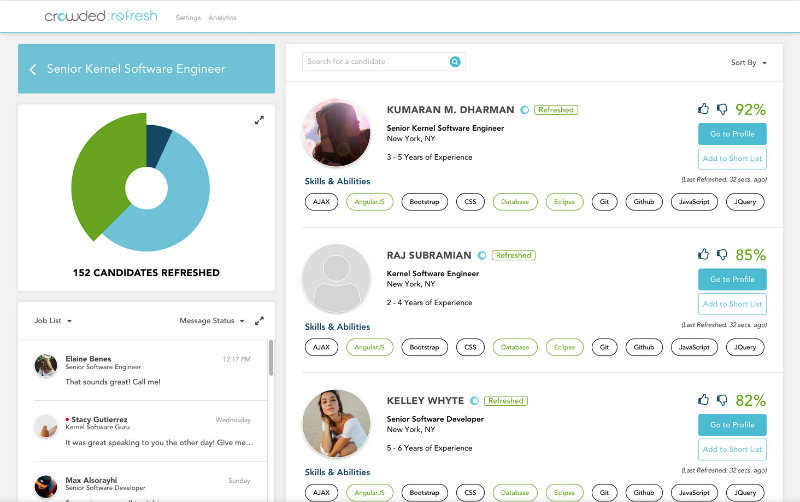Image resolution: width=800 pixels, height=502 pixels.
Task: Click the 85% match score
Action: pyautogui.click(x=751, y=255)
